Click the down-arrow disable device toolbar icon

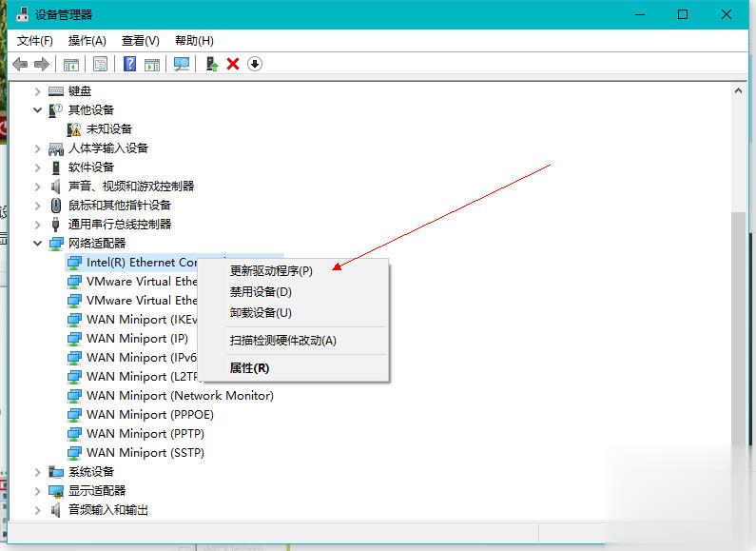[x=255, y=64]
